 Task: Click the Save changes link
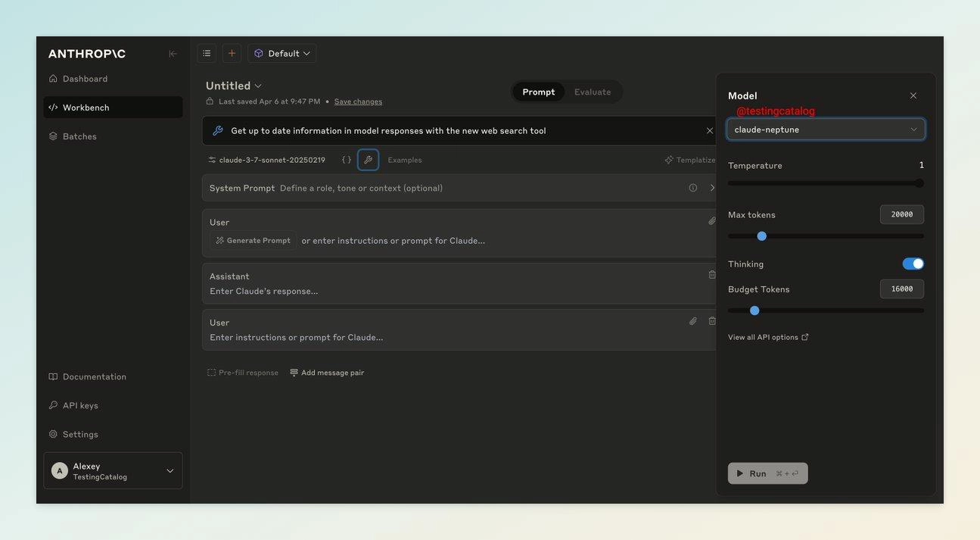(x=358, y=101)
